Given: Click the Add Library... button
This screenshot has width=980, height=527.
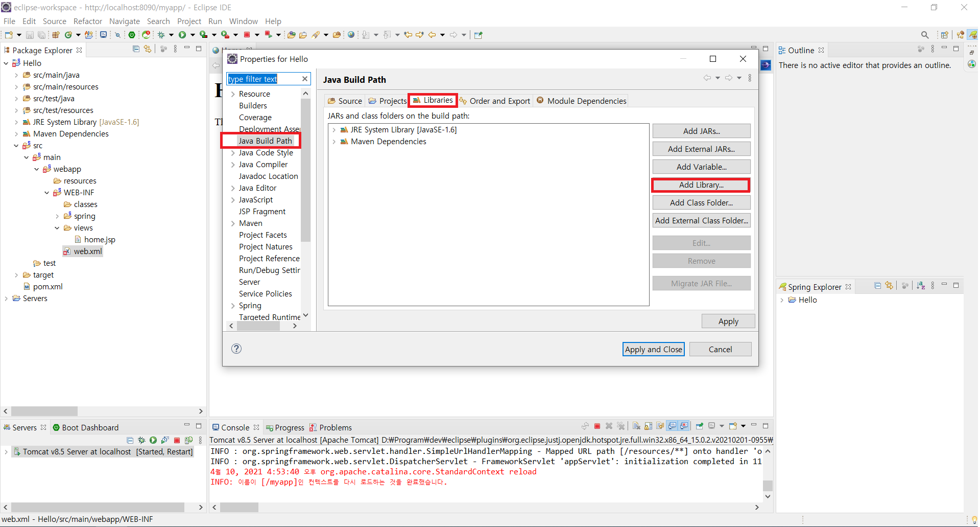Looking at the screenshot, I should 701,185.
